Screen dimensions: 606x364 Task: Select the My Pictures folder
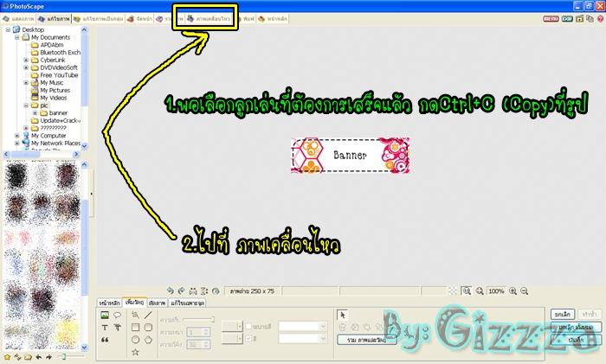(55, 90)
